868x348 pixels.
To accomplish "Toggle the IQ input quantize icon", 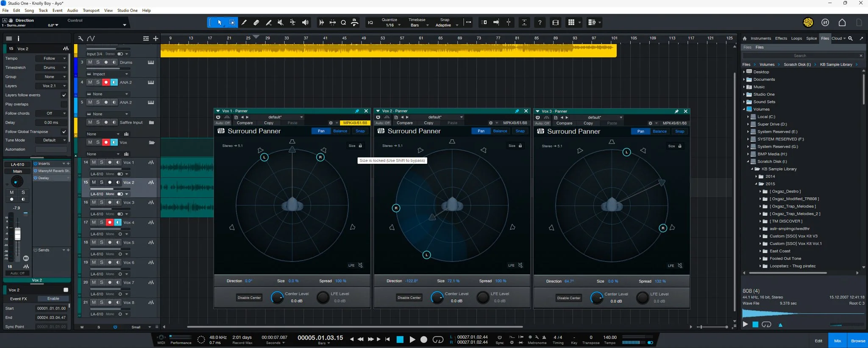I will (x=370, y=22).
